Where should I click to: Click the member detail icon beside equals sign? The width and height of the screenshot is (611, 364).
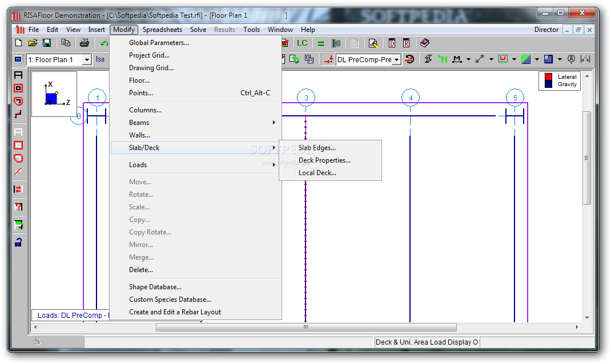click(x=336, y=43)
